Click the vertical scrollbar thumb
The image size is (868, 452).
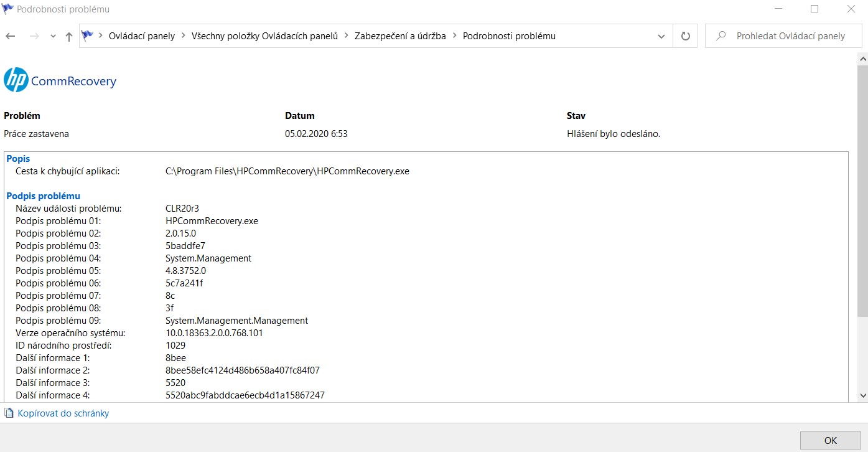(x=862, y=192)
